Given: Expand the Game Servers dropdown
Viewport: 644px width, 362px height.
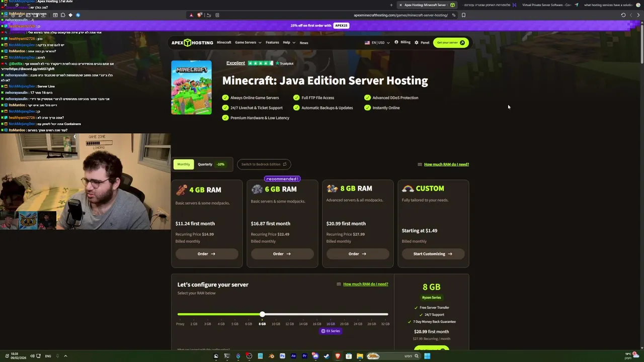Looking at the screenshot, I should pyautogui.click(x=248, y=43).
